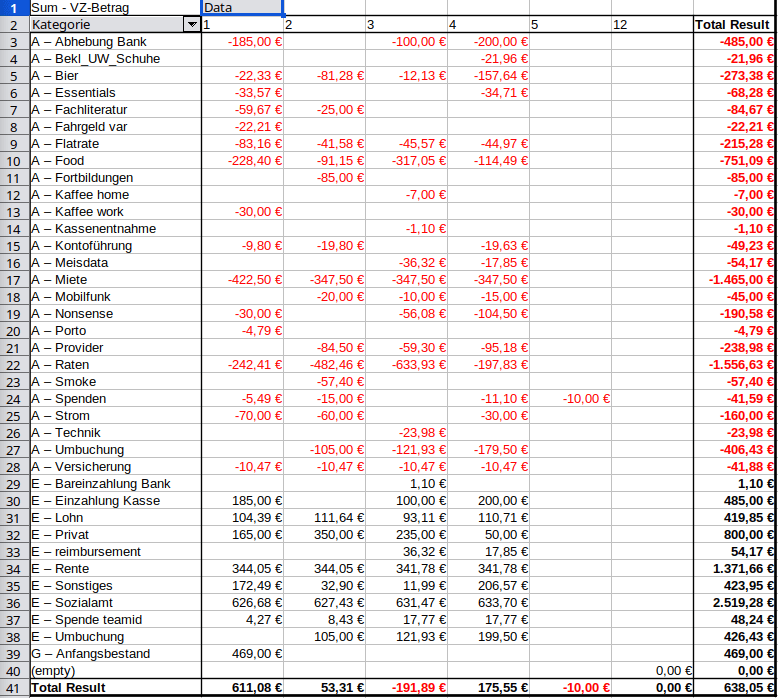778x698 pixels.
Task: Click the Spenden value -10,00 € in column 5
Action: (570, 399)
